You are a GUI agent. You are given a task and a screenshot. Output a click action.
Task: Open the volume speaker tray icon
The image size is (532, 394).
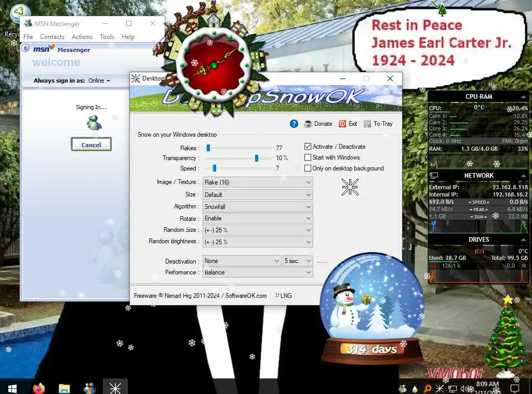coord(464,389)
